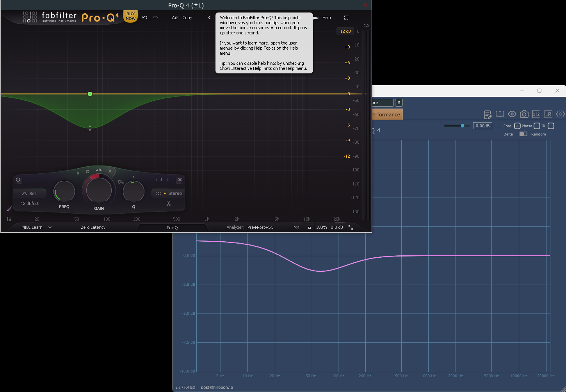Click the 0.0 dB output gain value

[x=337, y=227]
